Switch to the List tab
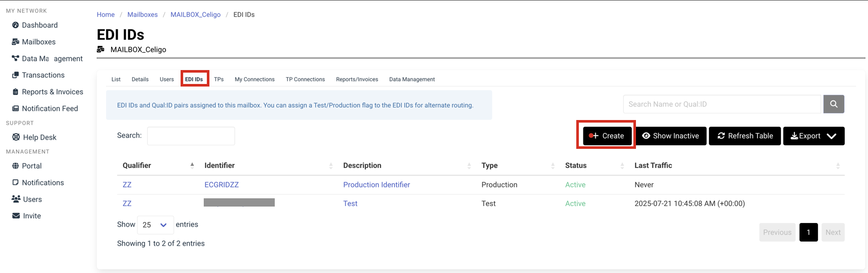 pos(116,79)
